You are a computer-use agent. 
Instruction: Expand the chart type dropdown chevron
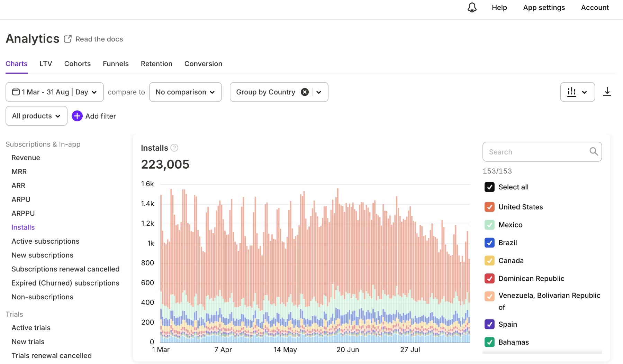point(585,92)
